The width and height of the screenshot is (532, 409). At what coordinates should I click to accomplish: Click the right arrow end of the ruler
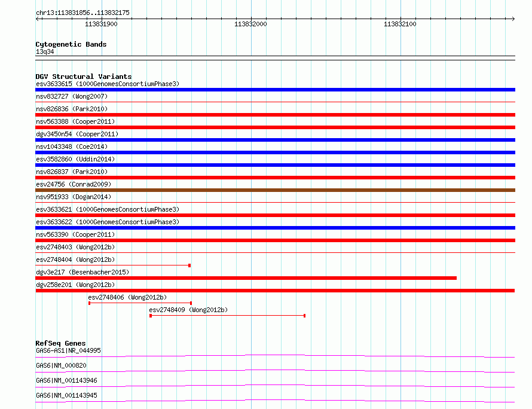pyautogui.click(x=513, y=19)
